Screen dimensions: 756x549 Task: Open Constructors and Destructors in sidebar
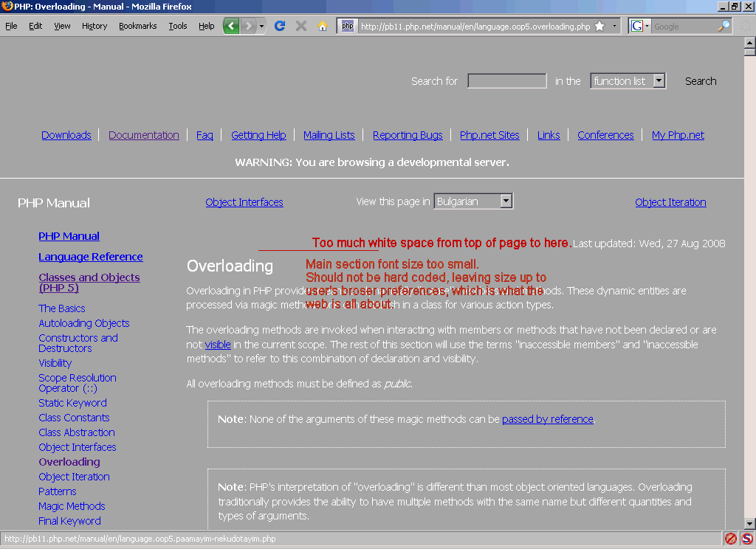click(x=78, y=343)
